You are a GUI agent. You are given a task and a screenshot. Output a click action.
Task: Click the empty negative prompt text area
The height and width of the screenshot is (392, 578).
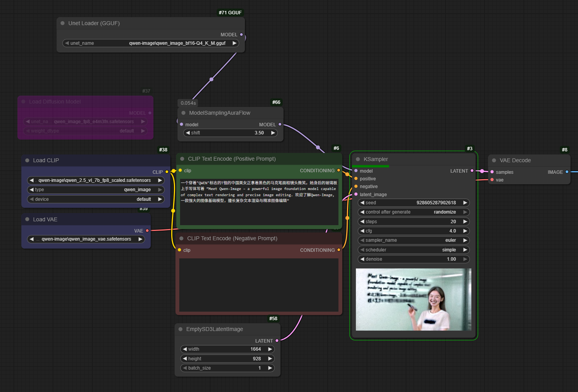coord(259,285)
